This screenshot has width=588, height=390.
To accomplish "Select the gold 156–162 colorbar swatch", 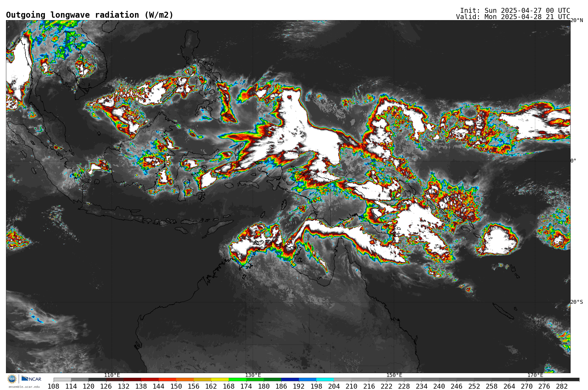I will pyautogui.click(x=202, y=379).
